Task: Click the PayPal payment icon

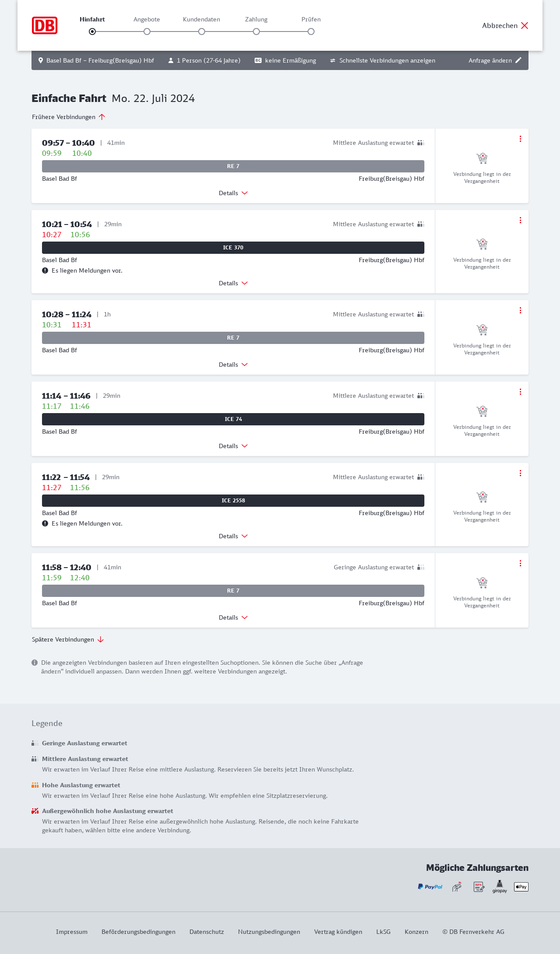Action: click(430, 887)
